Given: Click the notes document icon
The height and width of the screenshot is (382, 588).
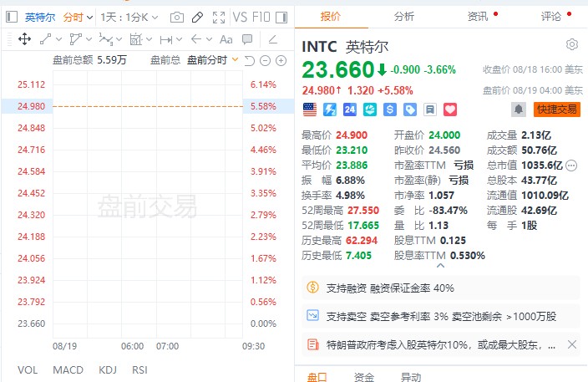Looking at the screenshot, I should point(430,110).
